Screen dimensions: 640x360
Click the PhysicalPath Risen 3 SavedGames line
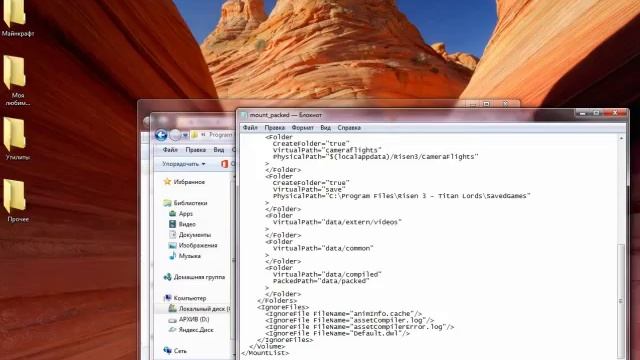[401, 196]
